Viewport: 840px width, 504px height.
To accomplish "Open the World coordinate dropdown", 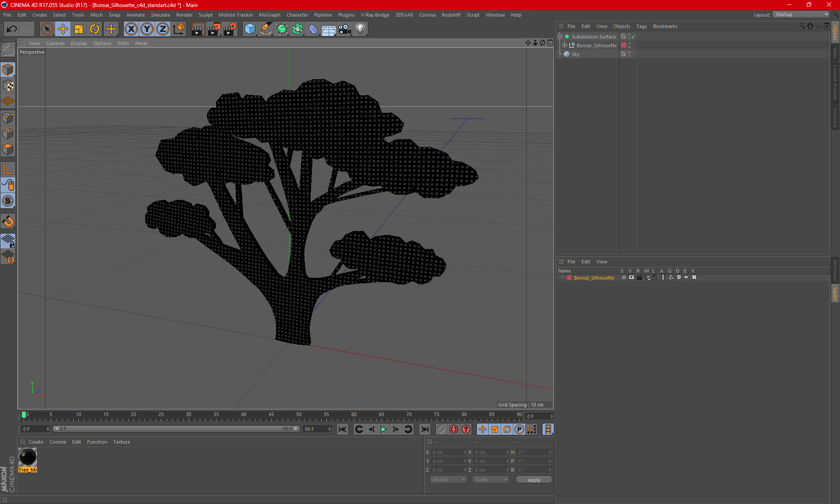I will pyautogui.click(x=449, y=479).
